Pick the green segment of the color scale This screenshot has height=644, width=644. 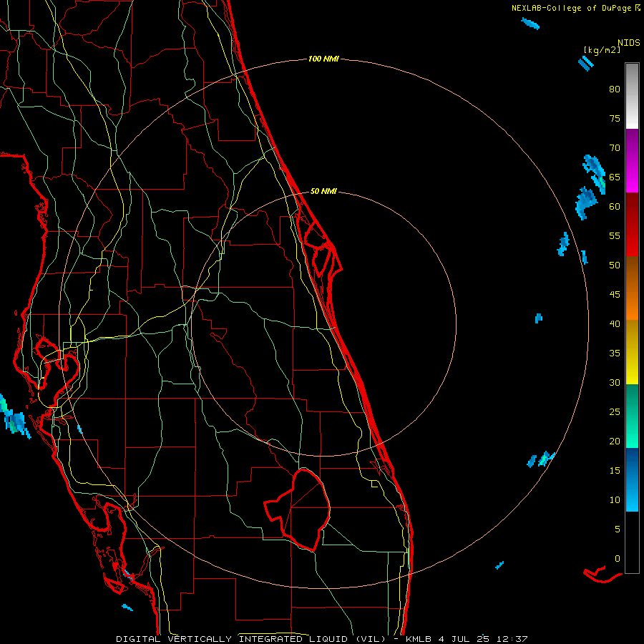[632, 416]
